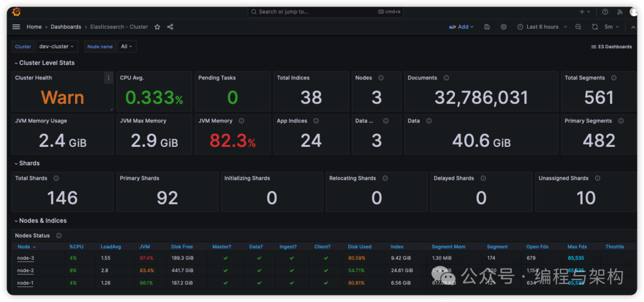The height and width of the screenshot is (302, 644).
Task: Click info icon on Total Segments panel
Action: click(614, 78)
